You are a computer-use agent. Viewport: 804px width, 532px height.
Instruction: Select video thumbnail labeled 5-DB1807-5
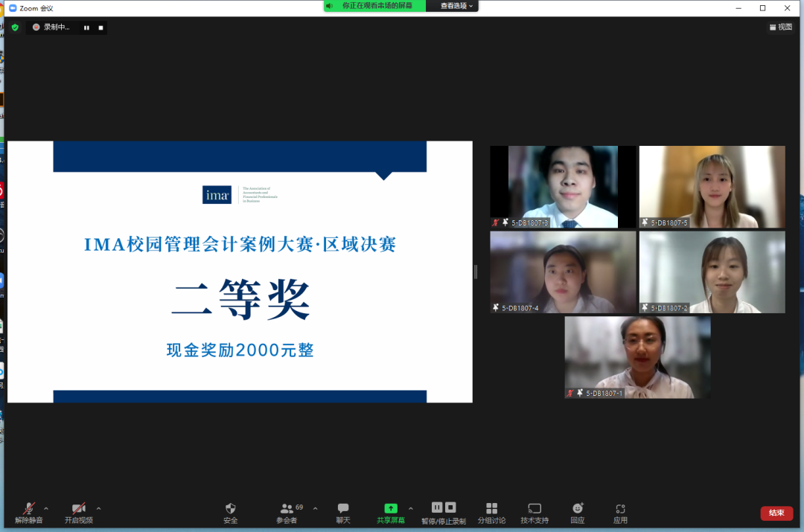[x=712, y=187]
